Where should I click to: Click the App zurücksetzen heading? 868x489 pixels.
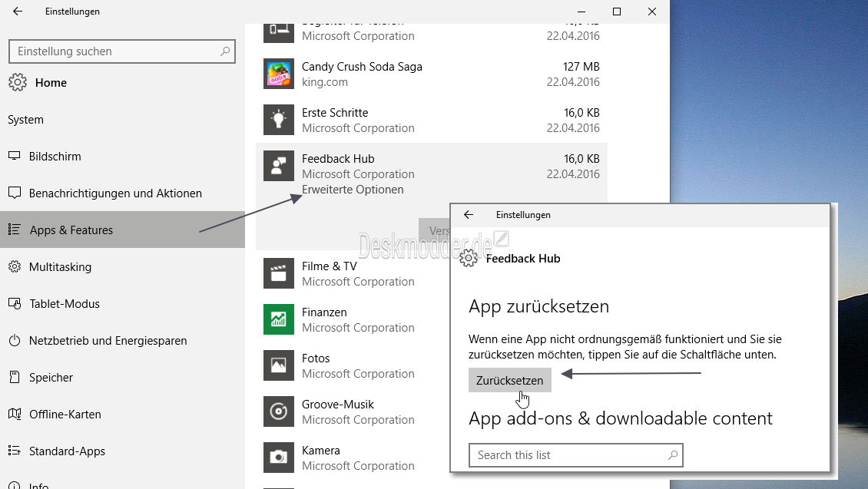(x=538, y=306)
